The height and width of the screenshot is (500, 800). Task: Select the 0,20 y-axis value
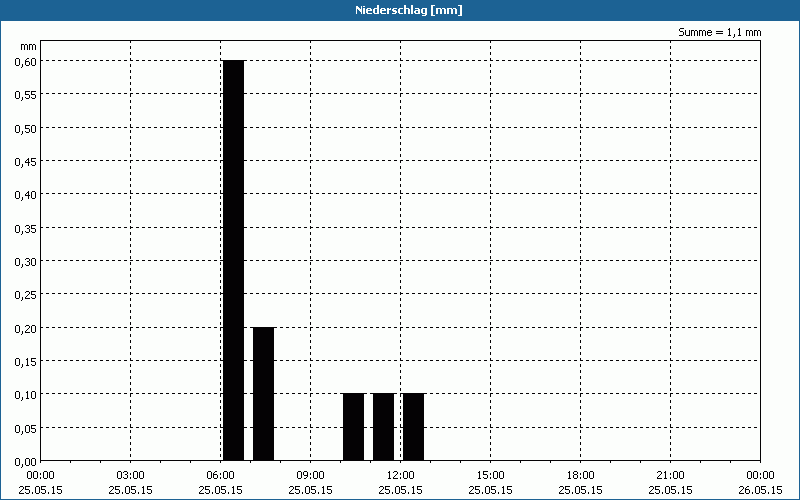26,329
